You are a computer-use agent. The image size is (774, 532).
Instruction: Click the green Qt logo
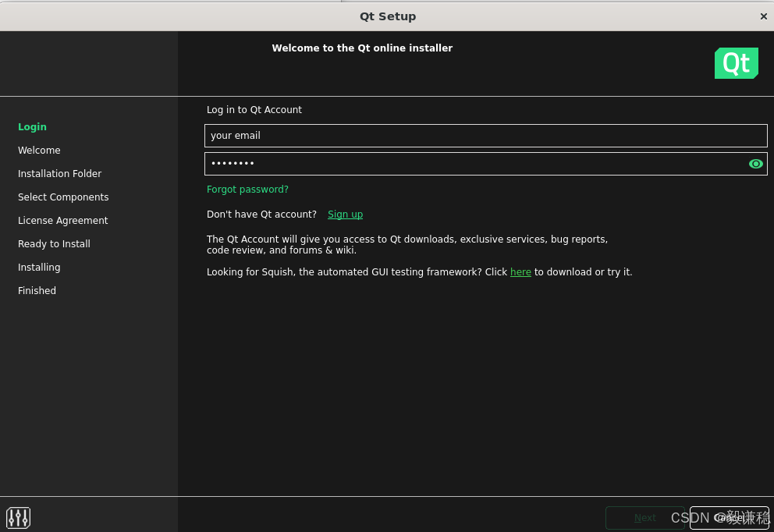point(736,63)
